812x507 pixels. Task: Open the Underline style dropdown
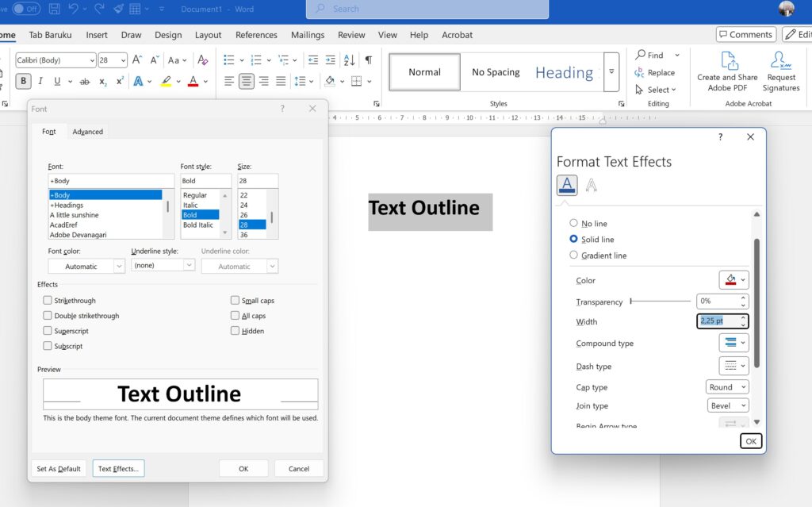tap(163, 265)
